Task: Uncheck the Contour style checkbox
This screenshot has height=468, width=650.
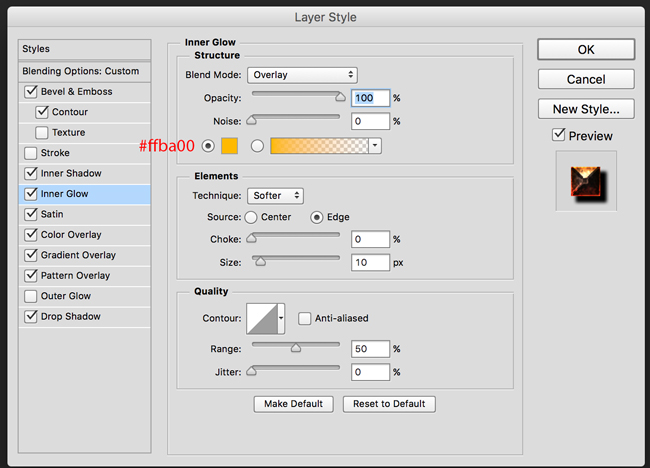Action: (42, 112)
